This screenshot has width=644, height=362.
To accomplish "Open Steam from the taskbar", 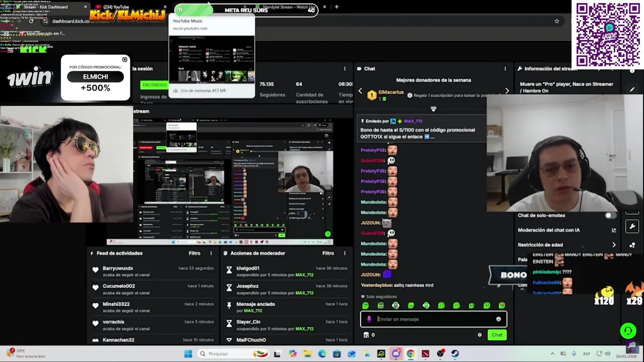I will pos(455,354).
